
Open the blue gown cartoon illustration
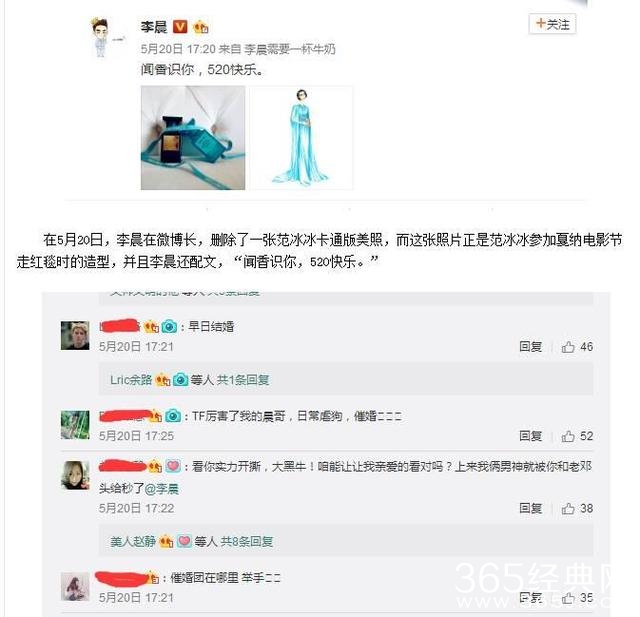[x=301, y=138]
